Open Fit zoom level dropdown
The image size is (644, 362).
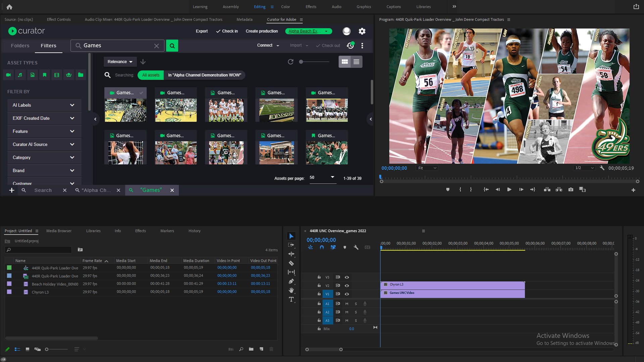tap(427, 168)
